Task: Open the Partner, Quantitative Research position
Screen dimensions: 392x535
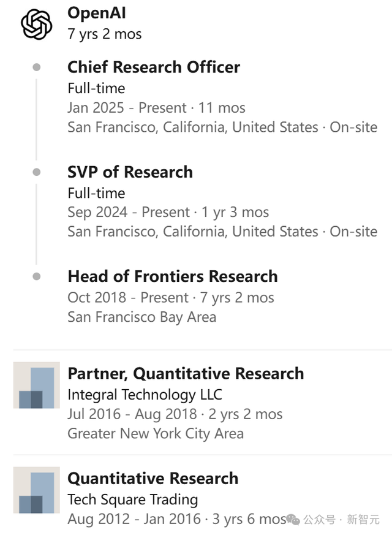Action: [x=186, y=373]
